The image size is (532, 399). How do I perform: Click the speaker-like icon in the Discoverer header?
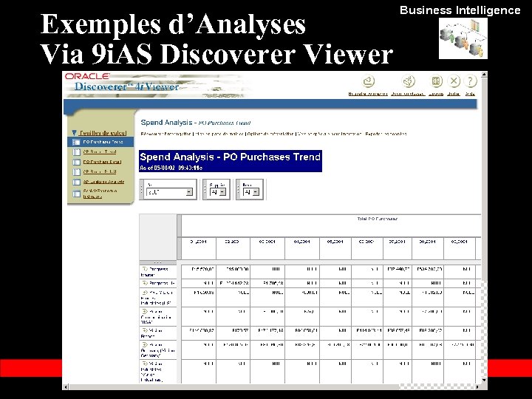coord(408,81)
